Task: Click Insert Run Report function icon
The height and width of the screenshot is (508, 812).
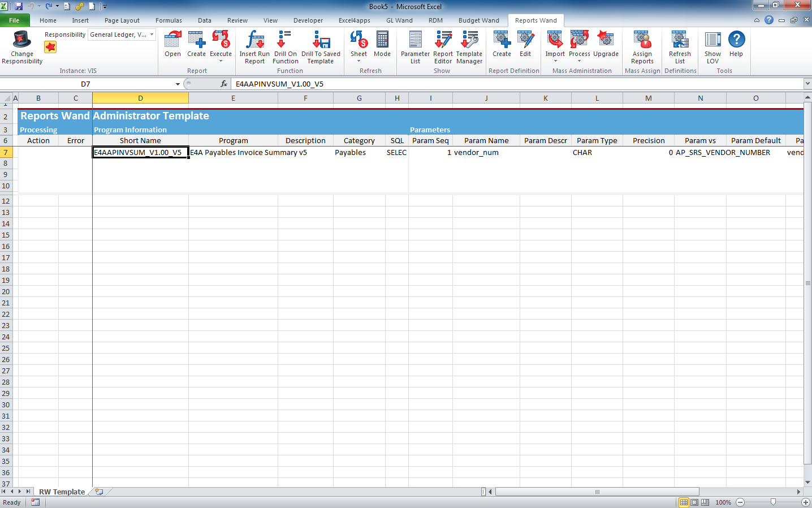Action: (x=254, y=47)
